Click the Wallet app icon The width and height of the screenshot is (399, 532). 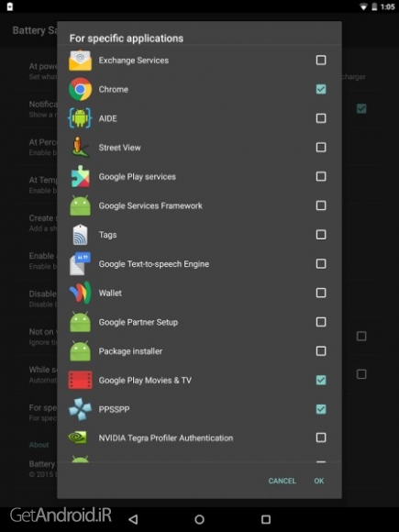coord(80,293)
